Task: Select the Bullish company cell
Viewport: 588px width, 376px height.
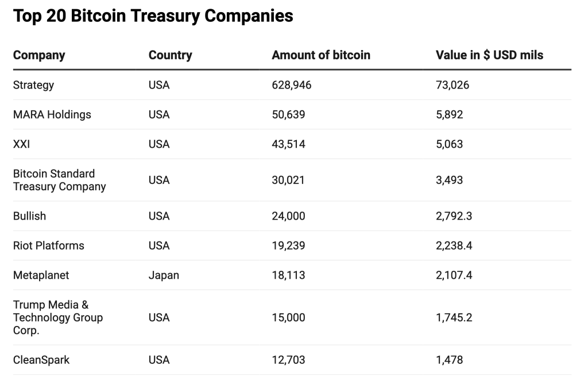Action: tap(29, 216)
